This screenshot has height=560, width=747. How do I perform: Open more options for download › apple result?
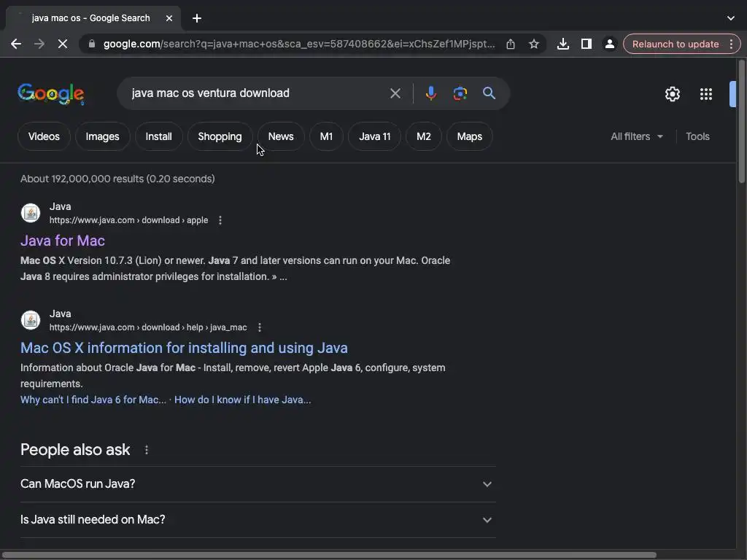(220, 220)
